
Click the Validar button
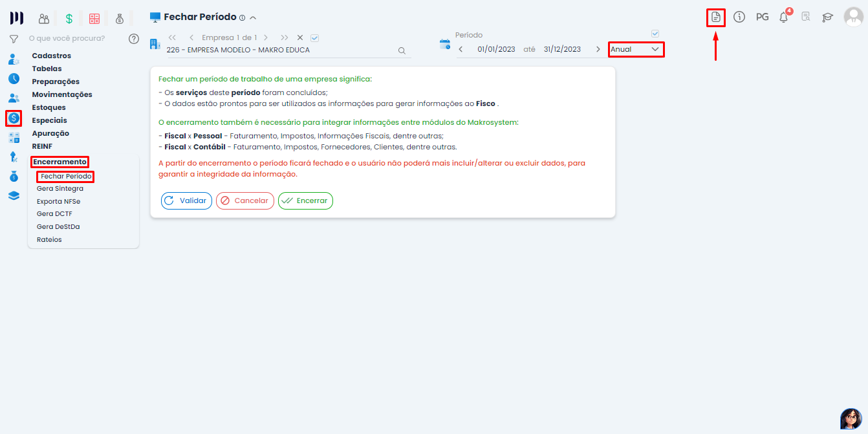pyautogui.click(x=186, y=201)
